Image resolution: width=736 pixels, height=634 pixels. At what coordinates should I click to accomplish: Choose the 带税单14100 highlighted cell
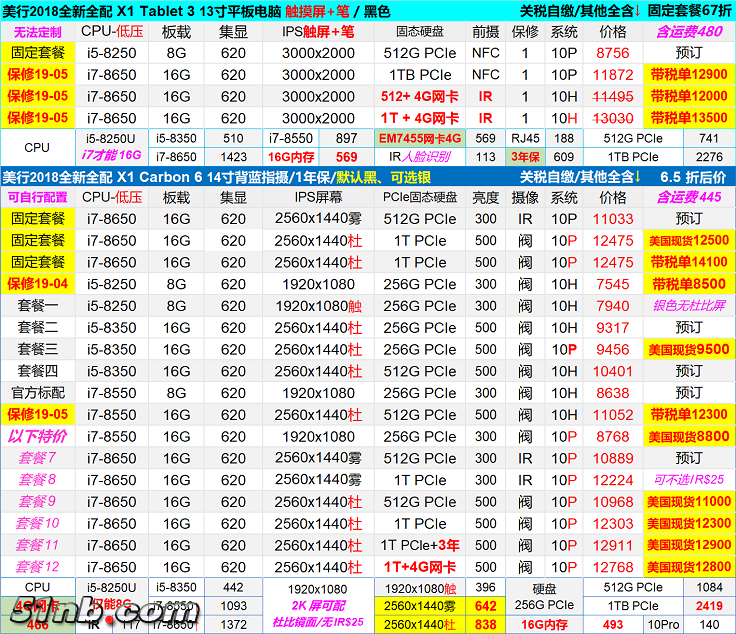pyautogui.click(x=689, y=262)
